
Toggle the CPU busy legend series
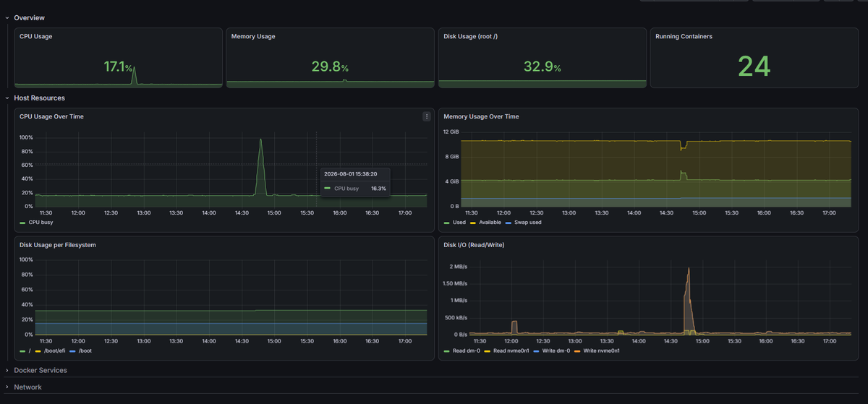(x=41, y=223)
